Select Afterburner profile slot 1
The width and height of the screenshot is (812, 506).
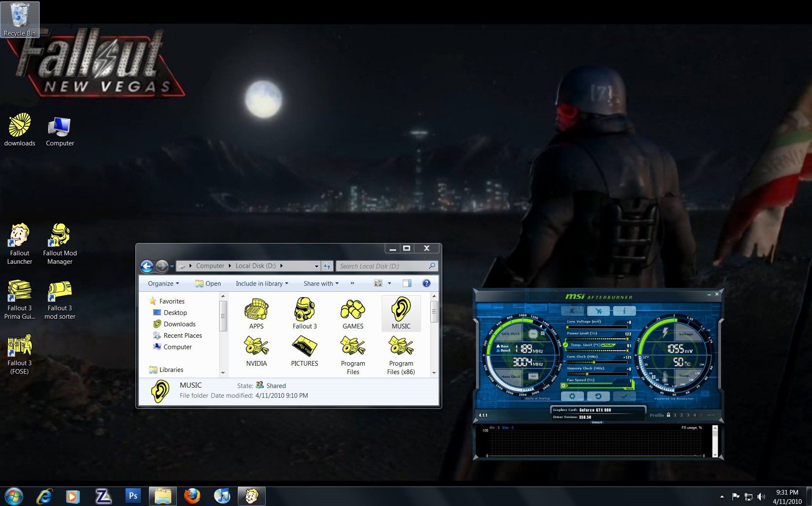pyautogui.click(x=675, y=415)
